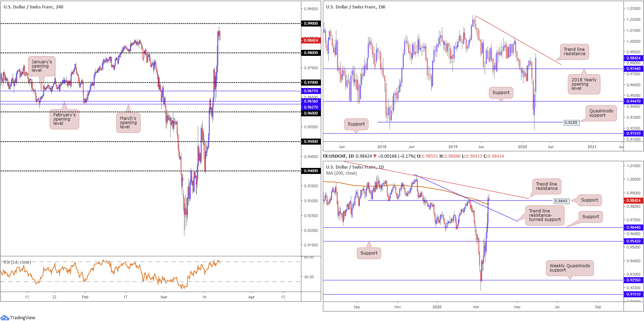
Task: Click 'Apr' on the 240 chart time axis
Action: pos(252,297)
